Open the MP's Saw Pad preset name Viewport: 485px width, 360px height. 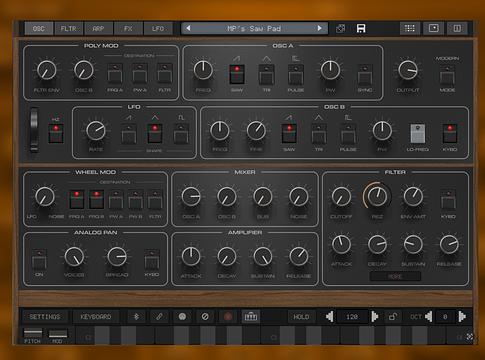[254, 28]
